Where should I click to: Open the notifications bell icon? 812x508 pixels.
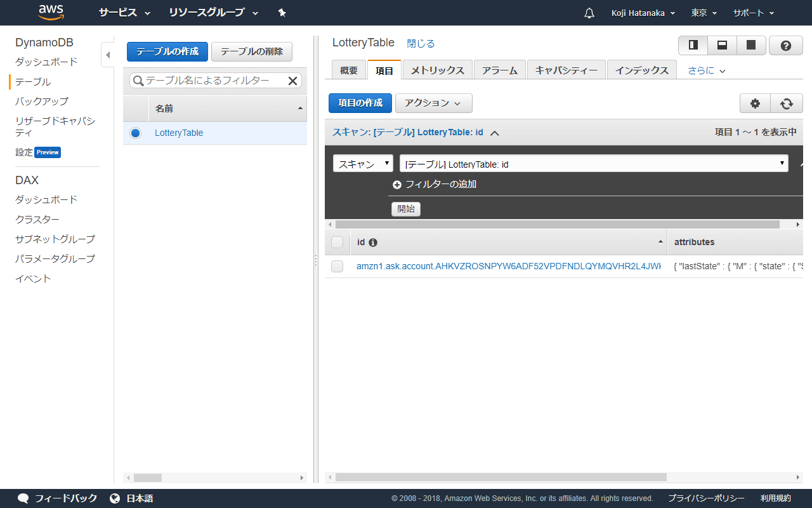(x=589, y=13)
